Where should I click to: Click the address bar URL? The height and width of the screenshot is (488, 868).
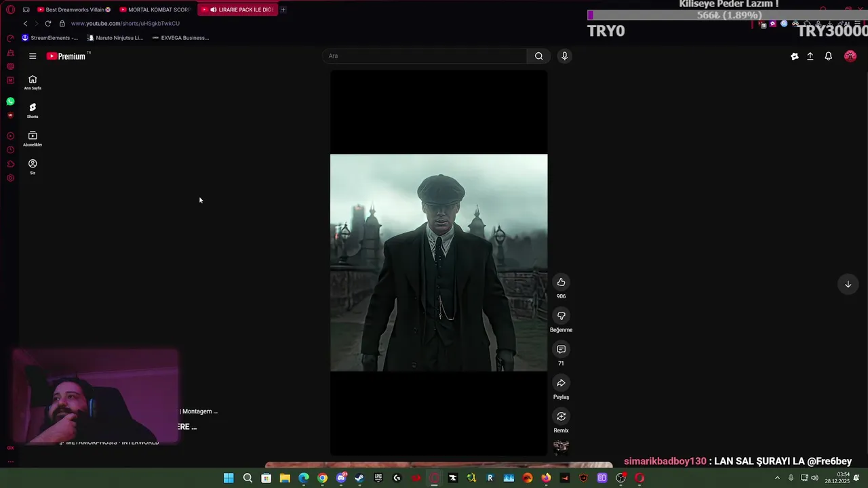(125, 24)
